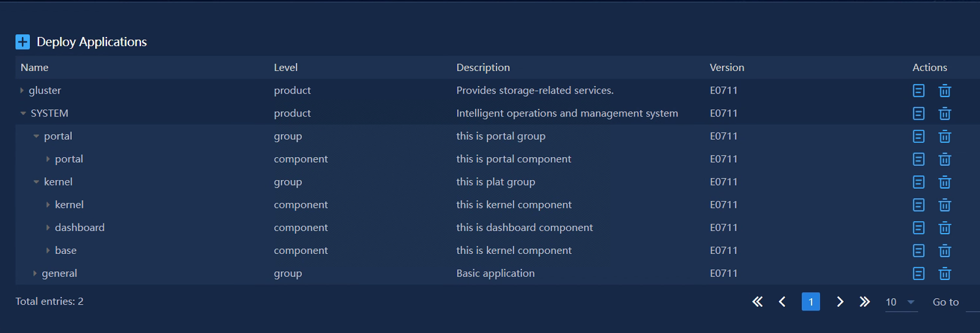Open the page size dropdown showing 10

(901, 302)
